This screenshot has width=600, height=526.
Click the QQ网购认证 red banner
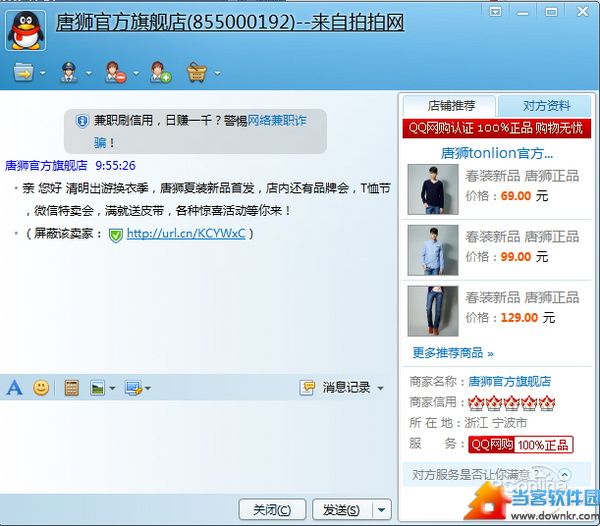pyautogui.click(x=497, y=128)
